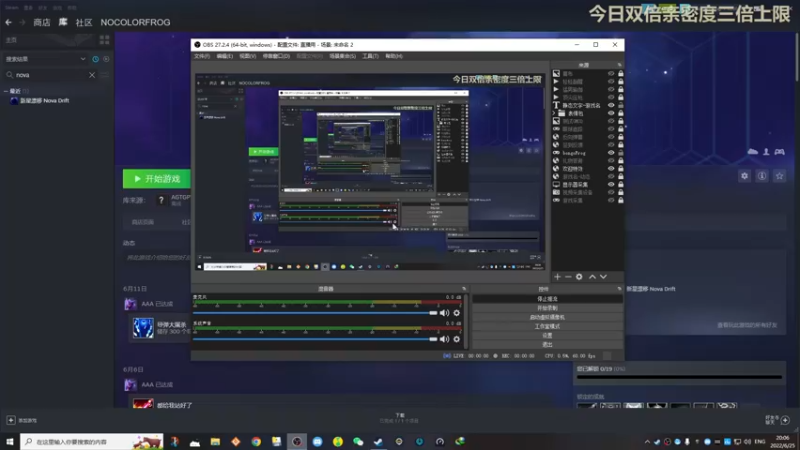The width and height of the screenshot is (800, 450).
Task: Open Steam friends chat icon at bottom right
Action: [x=785, y=420]
